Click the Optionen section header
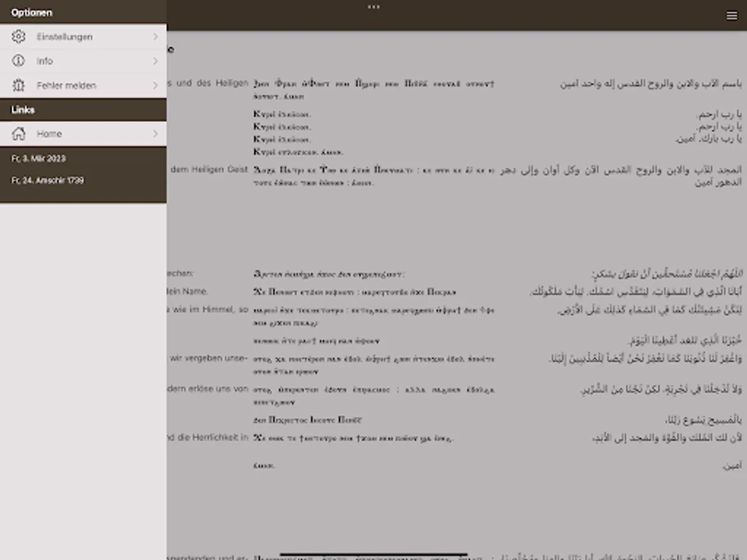 pos(83,12)
